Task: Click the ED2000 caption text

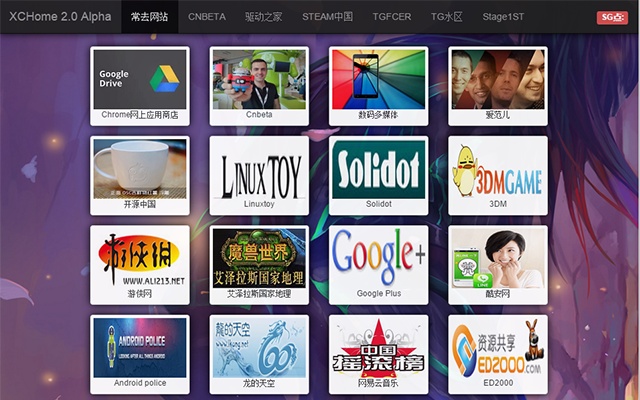Action: 498,383
